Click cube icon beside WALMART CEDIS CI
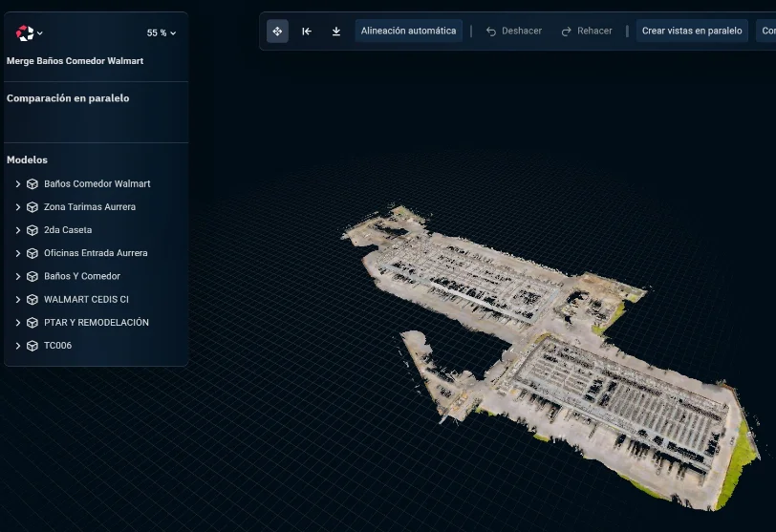The height and width of the screenshot is (532, 776). (32, 300)
